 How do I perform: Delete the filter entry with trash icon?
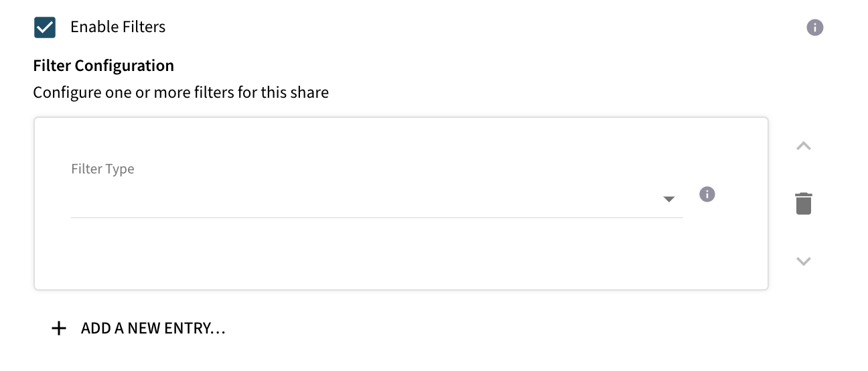804,203
